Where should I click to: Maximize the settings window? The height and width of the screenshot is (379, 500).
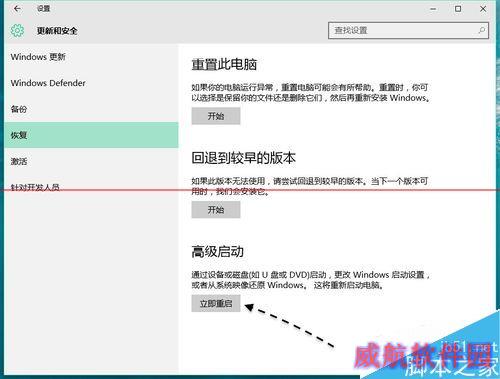[458, 9]
